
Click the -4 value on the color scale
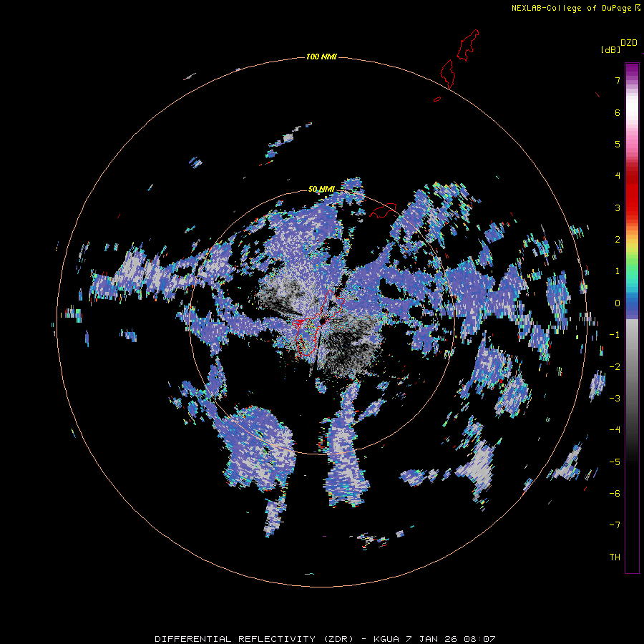point(615,430)
